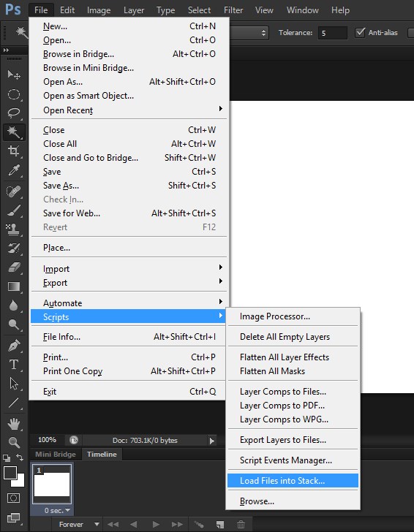Viewport: 414px width, 532px height.
Task: Tween animation frames
Action: tap(199, 525)
